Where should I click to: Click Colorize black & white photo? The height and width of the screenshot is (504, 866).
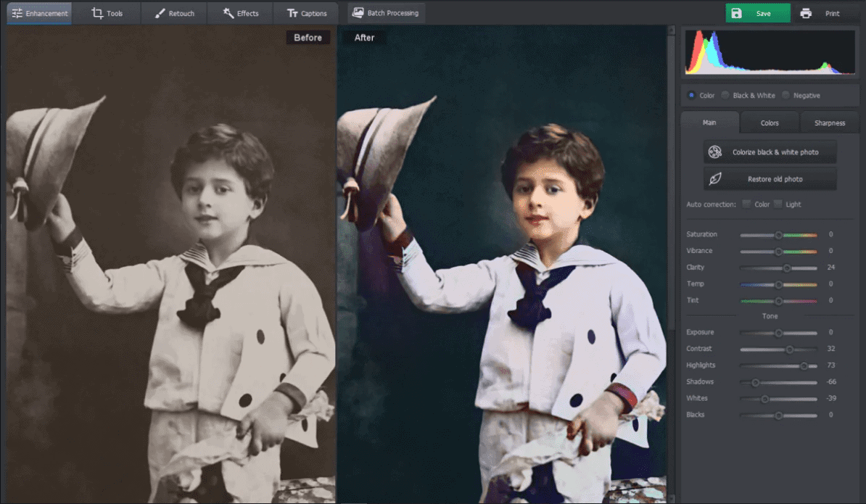click(x=770, y=152)
